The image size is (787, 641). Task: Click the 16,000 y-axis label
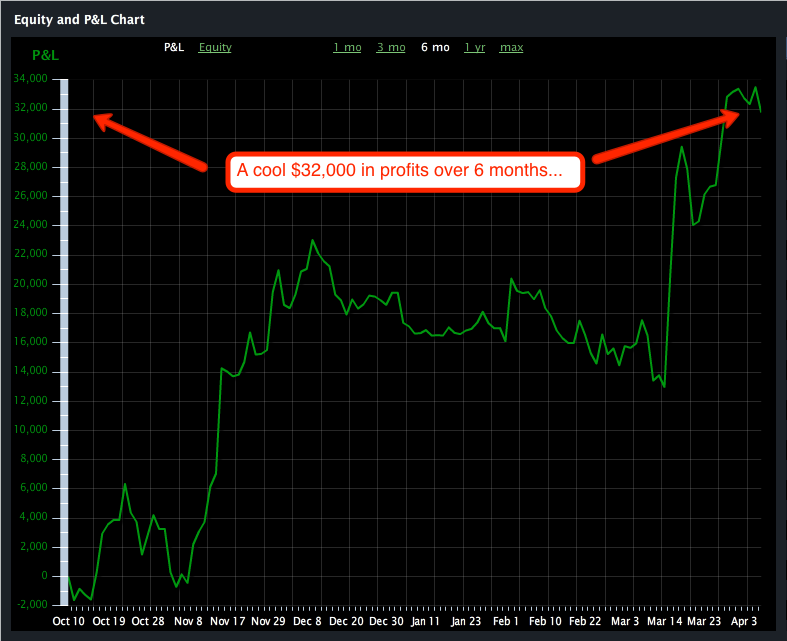(x=30, y=341)
